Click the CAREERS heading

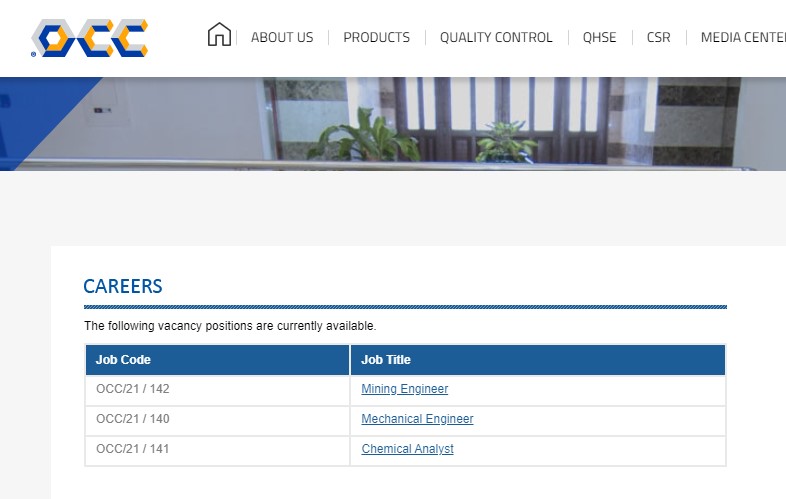pyautogui.click(x=123, y=286)
